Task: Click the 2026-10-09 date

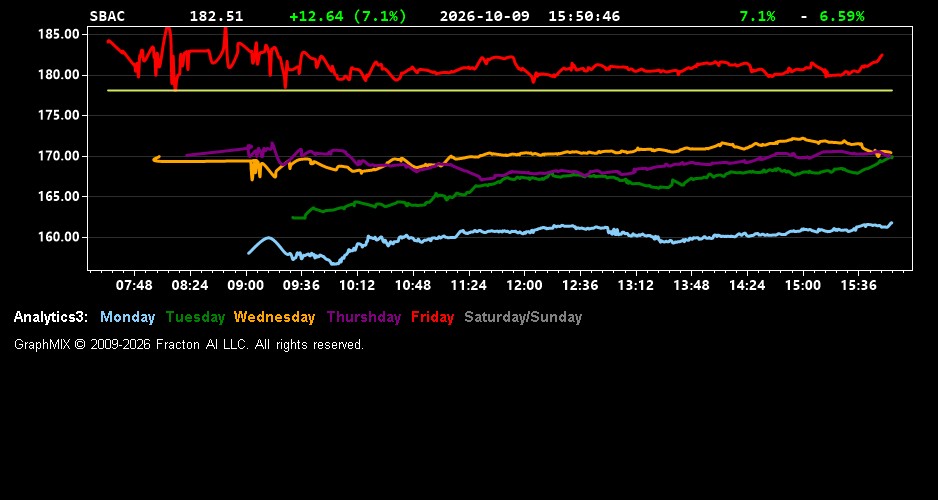Action: (485, 16)
